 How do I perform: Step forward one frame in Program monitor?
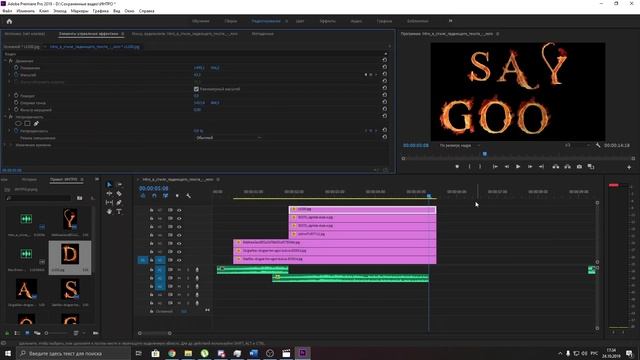click(x=530, y=167)
